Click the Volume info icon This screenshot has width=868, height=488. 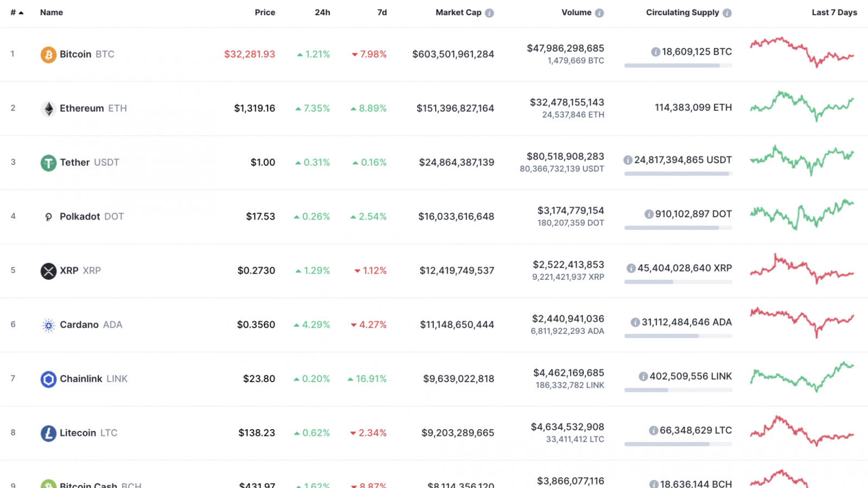click(x=599, y=13)
